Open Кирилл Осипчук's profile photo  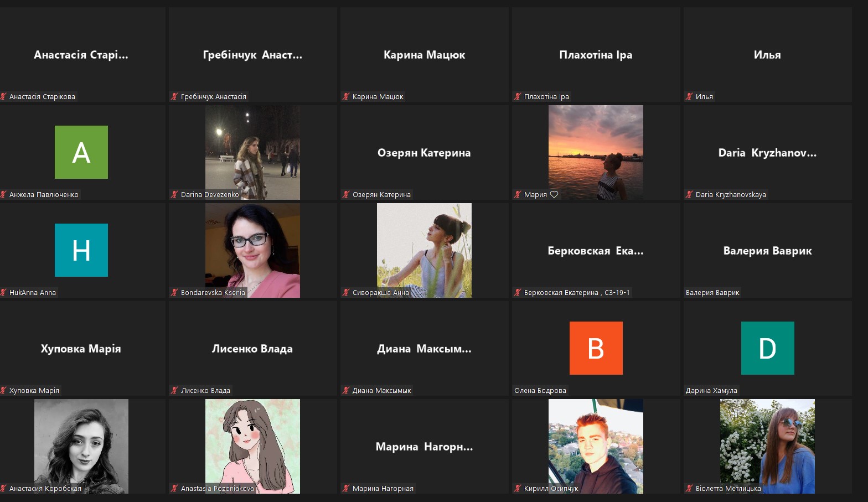(596, 446)
